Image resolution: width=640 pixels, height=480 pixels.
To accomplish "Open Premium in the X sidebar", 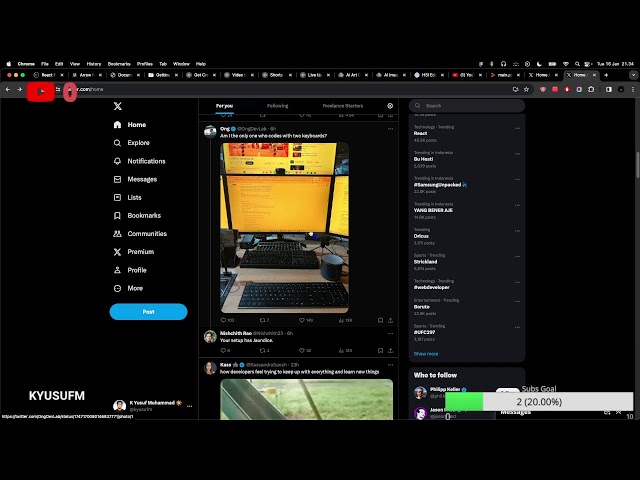I will (x=133, y=252).
